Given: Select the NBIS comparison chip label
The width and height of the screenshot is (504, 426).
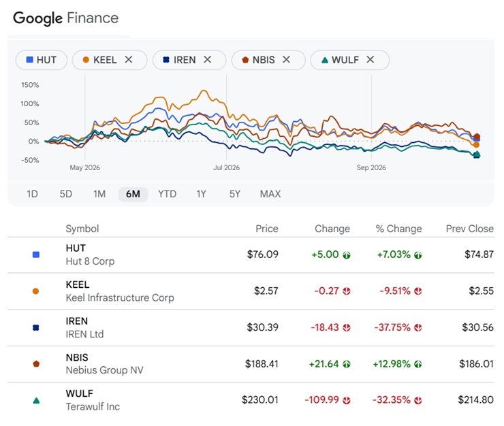Looking at the screenshot, I should pos(264,60).
